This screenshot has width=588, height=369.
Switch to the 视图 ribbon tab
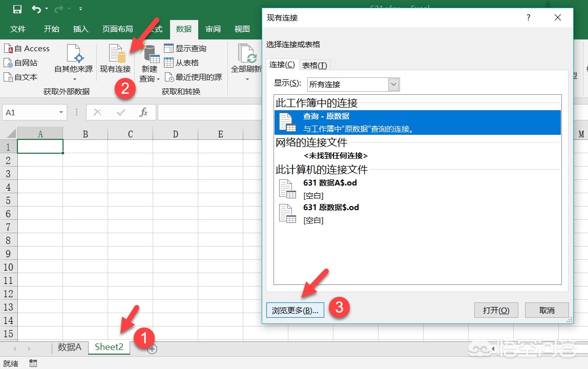(242, 29)
